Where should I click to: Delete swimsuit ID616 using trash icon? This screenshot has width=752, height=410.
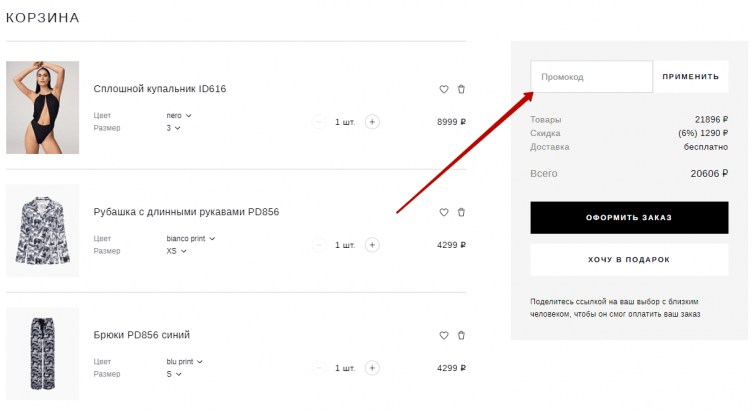[461, 89]
